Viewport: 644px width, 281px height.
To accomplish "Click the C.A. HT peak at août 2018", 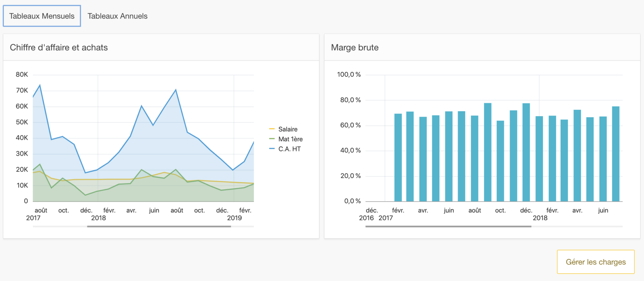I will click(x=175, y=90).
